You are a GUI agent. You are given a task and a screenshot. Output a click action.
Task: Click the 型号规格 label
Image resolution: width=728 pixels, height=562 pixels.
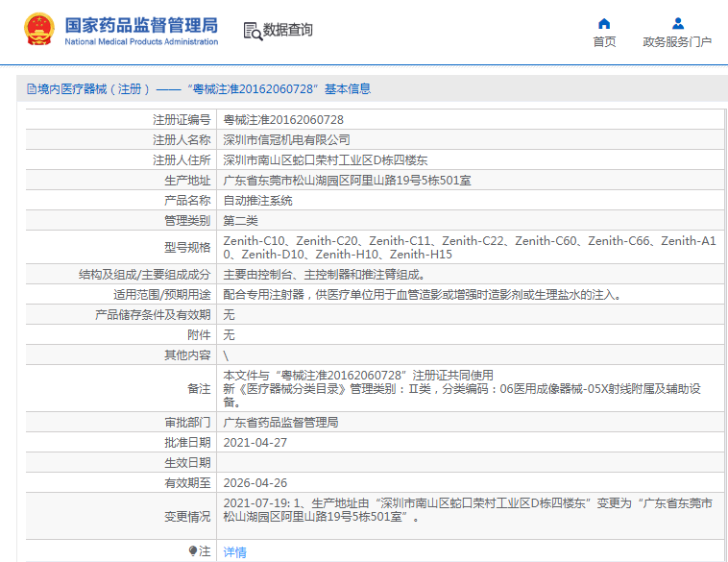click(187, 248)
